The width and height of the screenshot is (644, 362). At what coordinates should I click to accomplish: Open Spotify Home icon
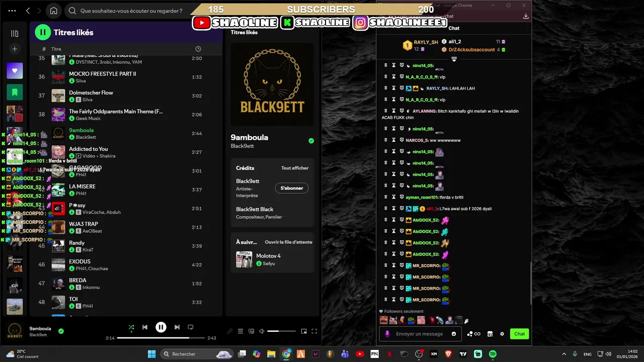(54, 11)
